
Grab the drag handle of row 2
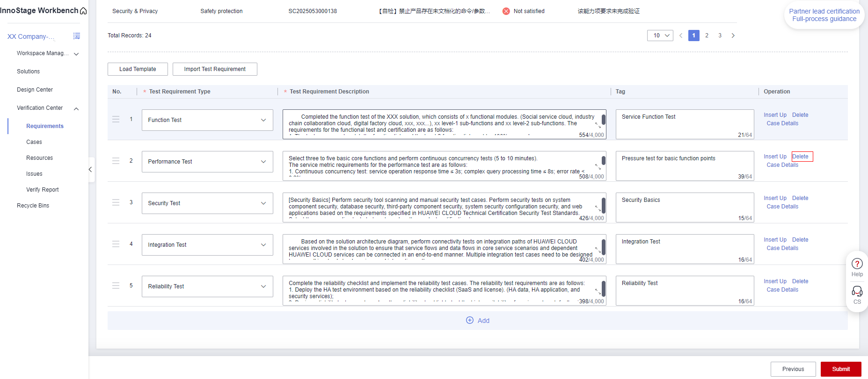tap(116, 161)
